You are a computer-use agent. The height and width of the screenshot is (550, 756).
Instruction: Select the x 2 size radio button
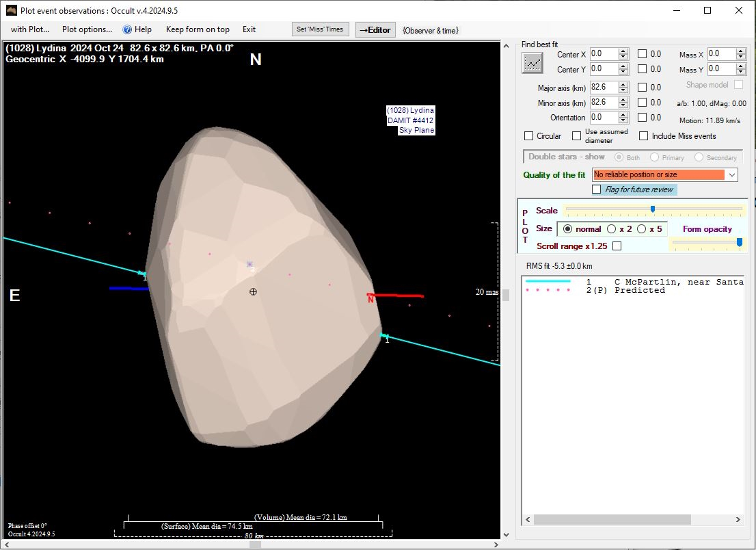tap(611, 229)
